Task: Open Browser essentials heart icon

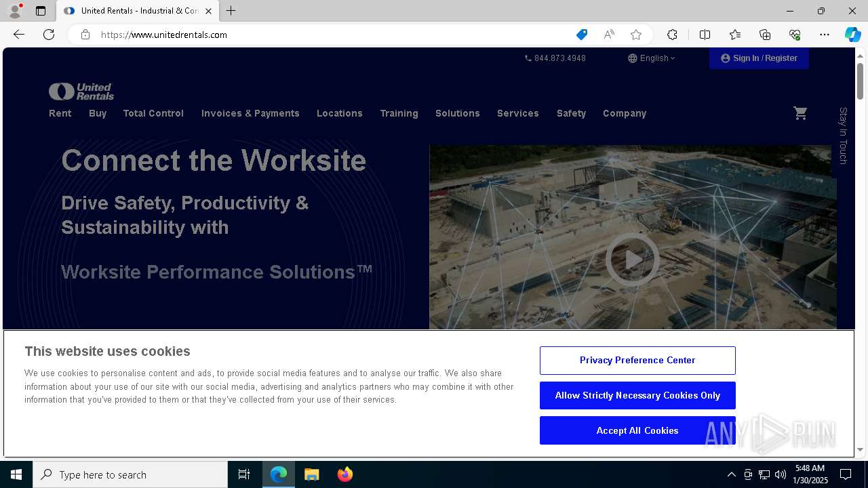Action: tap(795, 35)
